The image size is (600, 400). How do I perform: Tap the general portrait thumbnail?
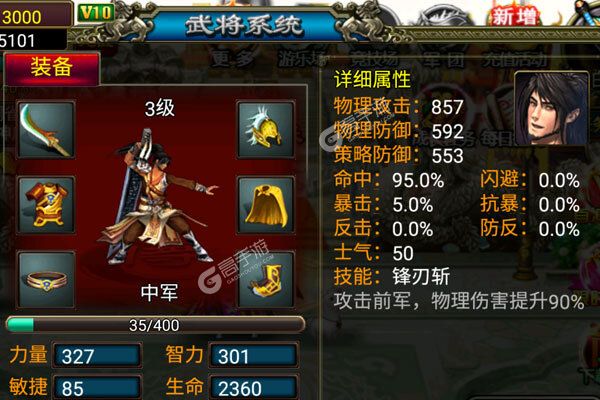(551, 108)
